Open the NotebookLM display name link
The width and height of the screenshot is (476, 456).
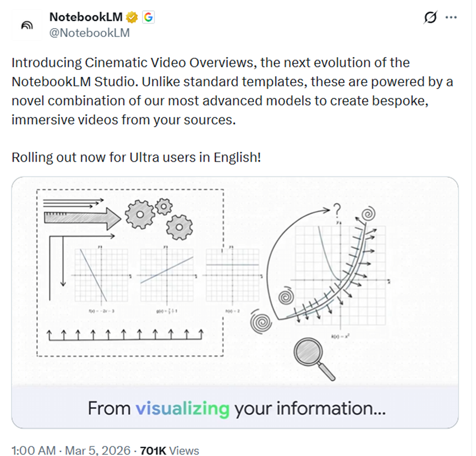86,18
